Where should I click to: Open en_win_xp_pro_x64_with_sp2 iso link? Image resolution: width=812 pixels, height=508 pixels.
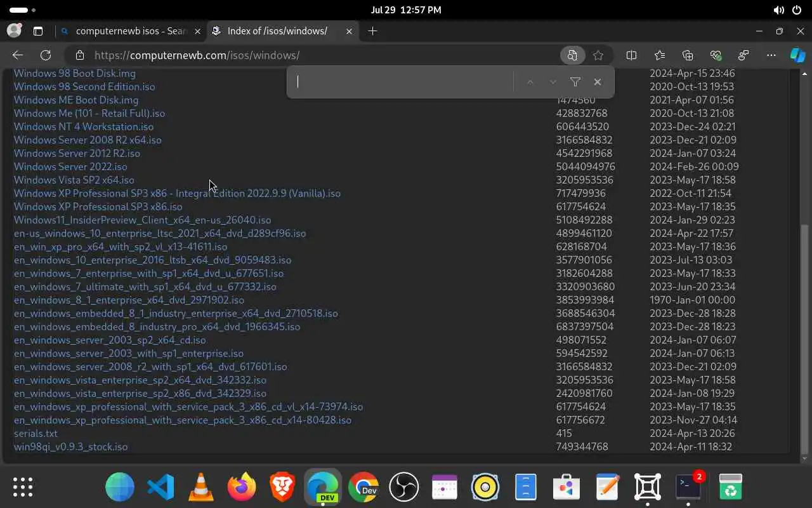[121, 246]
